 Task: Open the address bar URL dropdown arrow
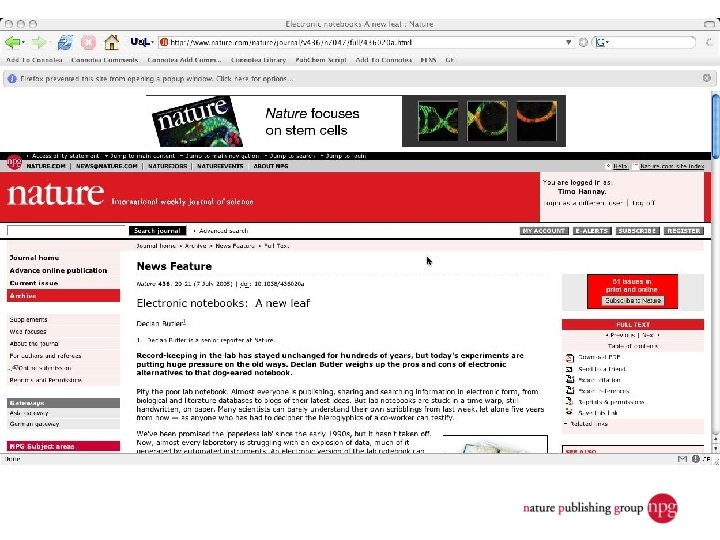click(568, 42)
